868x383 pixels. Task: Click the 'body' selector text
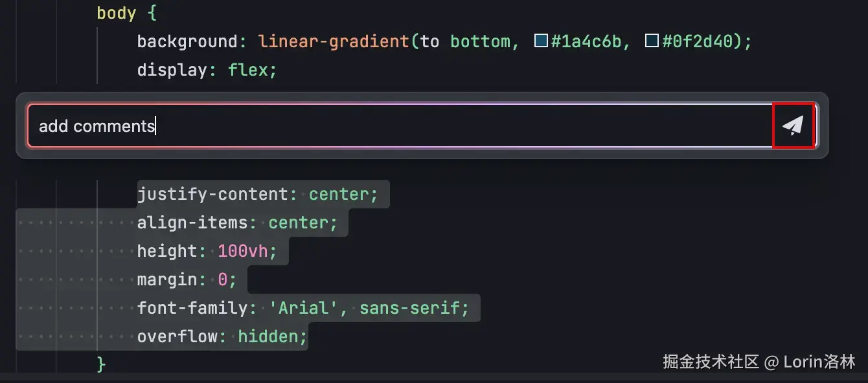(x=117, y=13)
